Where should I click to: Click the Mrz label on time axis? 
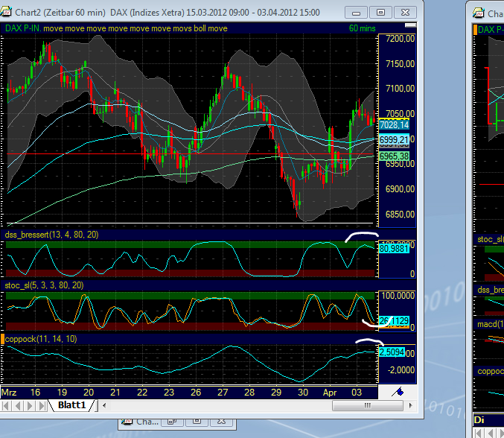(x=9, y=393)
